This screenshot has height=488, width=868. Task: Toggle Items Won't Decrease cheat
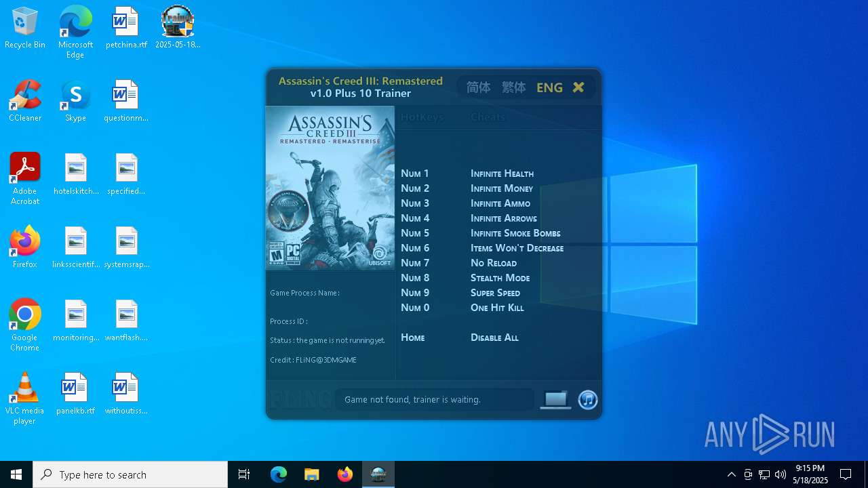(517, 248)
